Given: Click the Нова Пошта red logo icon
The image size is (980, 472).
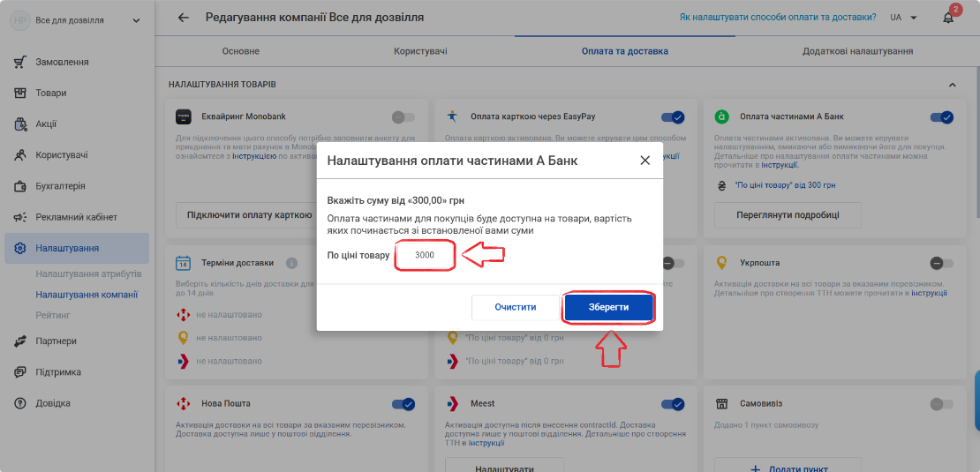Looking at the screenshot, I should (183, 404).
